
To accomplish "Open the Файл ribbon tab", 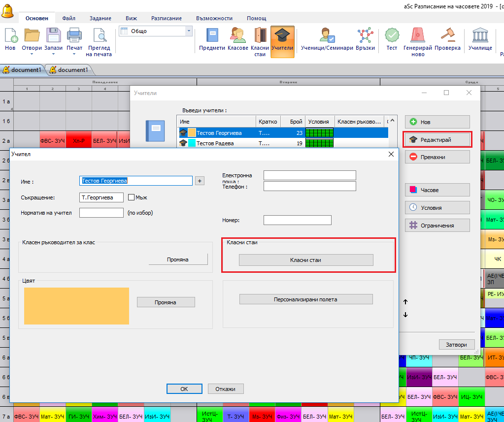I will (x=69, y=18).
